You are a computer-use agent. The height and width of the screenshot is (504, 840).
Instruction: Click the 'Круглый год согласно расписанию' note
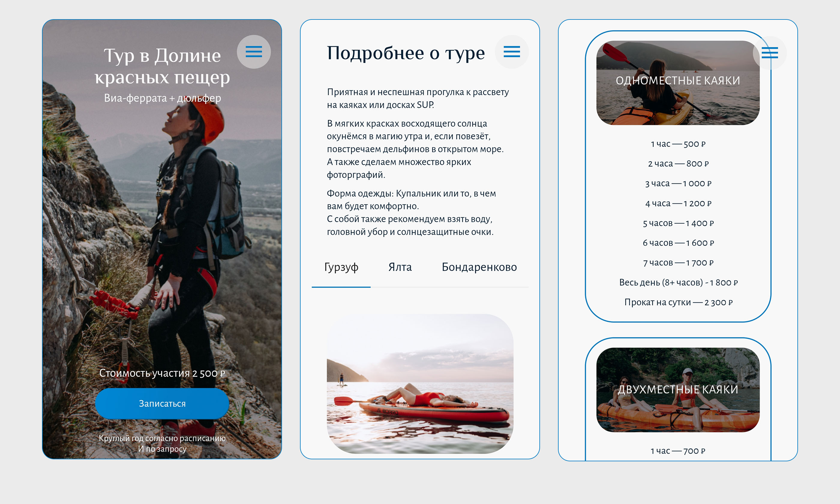tap(162, 438)
